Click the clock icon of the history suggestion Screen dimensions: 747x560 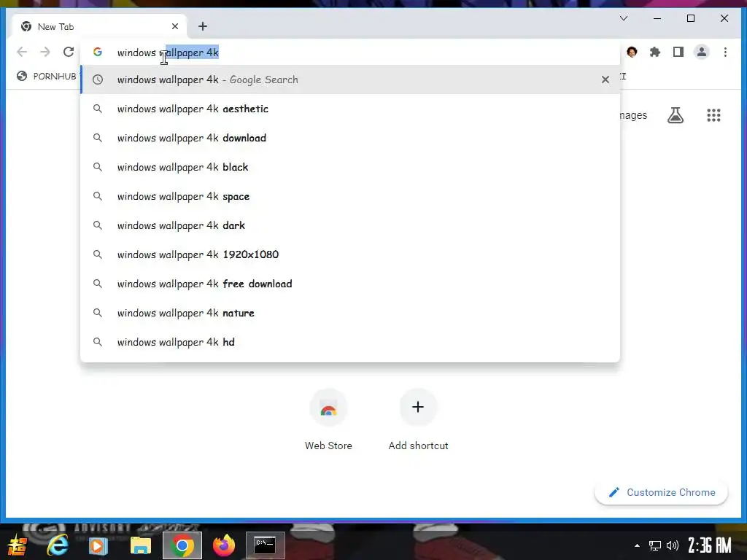coord(98,79)
